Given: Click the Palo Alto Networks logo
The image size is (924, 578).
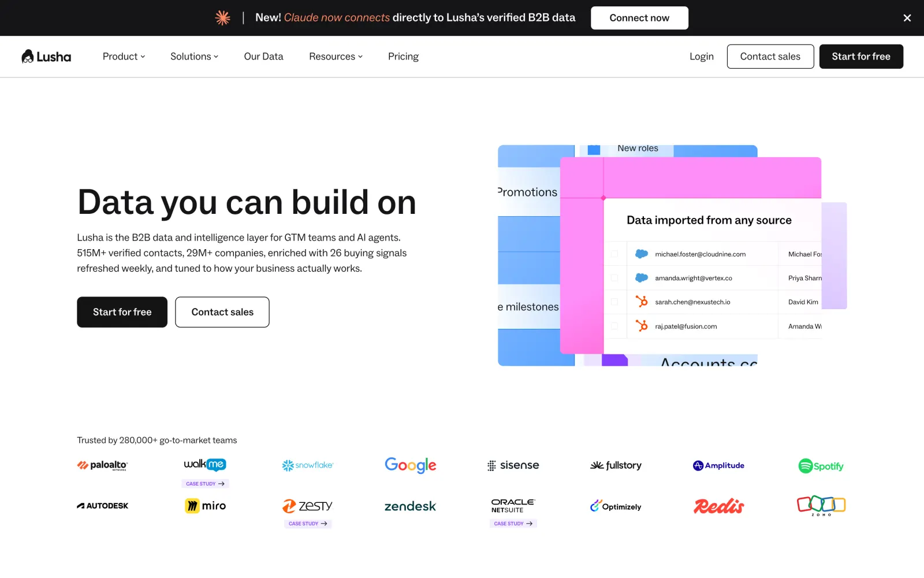Looking at the screenshot, I should (102, 465).
